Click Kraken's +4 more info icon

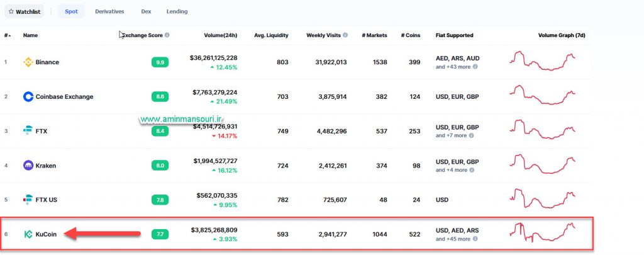coord(472,170)
